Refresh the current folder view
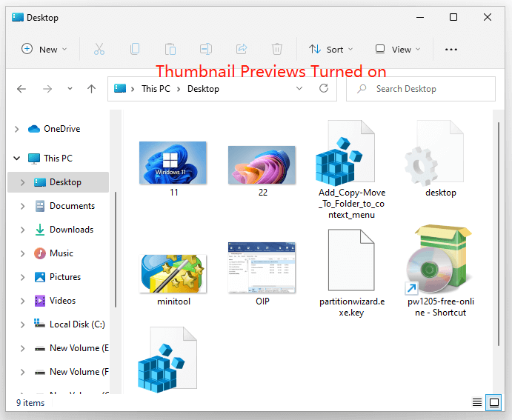The height and width of the screenshot is (420, 512). pos(324,89)
